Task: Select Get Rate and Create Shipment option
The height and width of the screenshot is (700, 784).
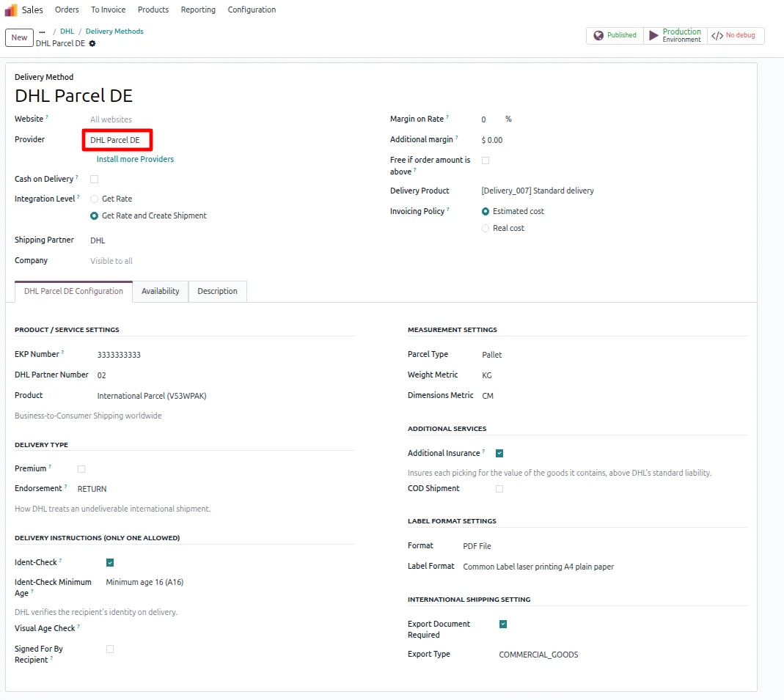Action: (94, 215)
